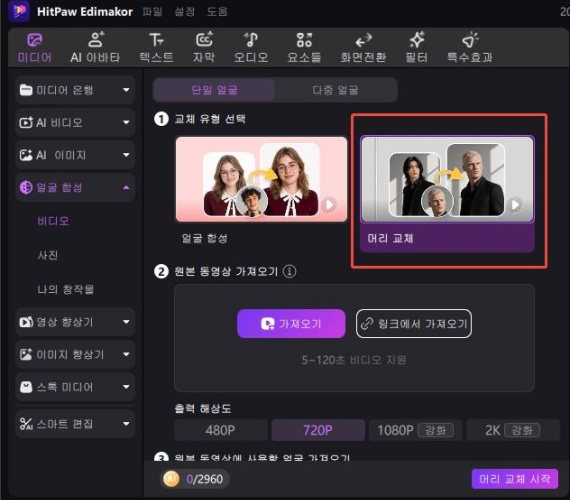The width and height of the screenshot is (570, 500).
Task: Expand the 이미지 향상기 dropdown arrow
Action: [126, 354]
